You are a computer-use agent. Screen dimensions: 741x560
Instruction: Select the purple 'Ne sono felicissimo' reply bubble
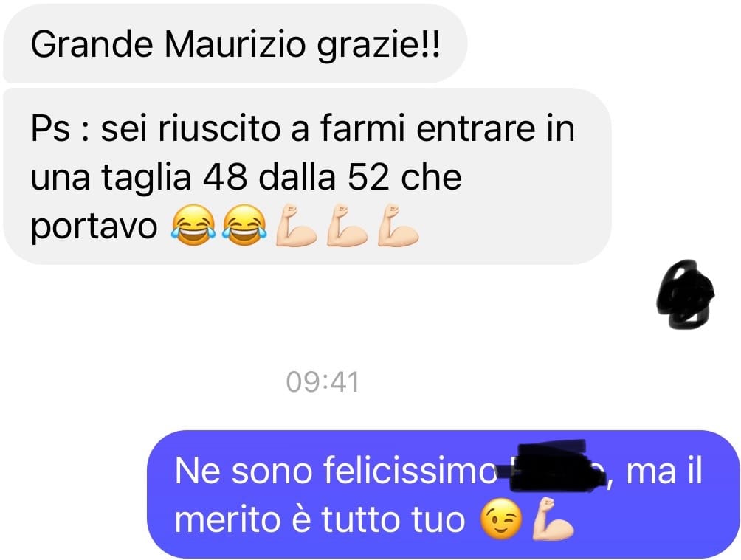click(x=444, y=494)
